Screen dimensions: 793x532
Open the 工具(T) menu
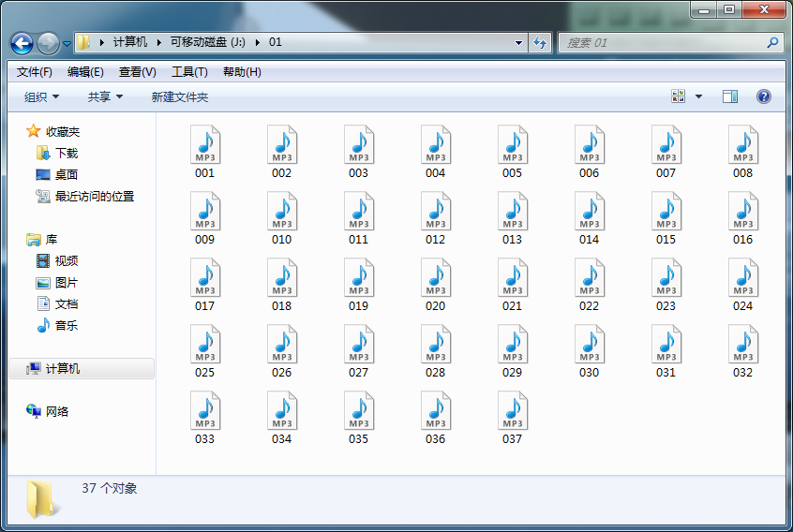[189, 72]
